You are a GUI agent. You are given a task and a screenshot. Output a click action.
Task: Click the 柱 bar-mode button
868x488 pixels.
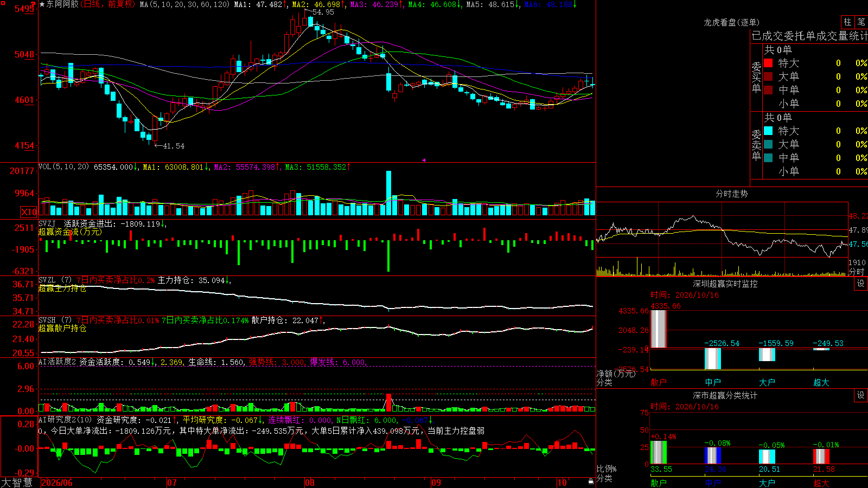coord(847,22)
